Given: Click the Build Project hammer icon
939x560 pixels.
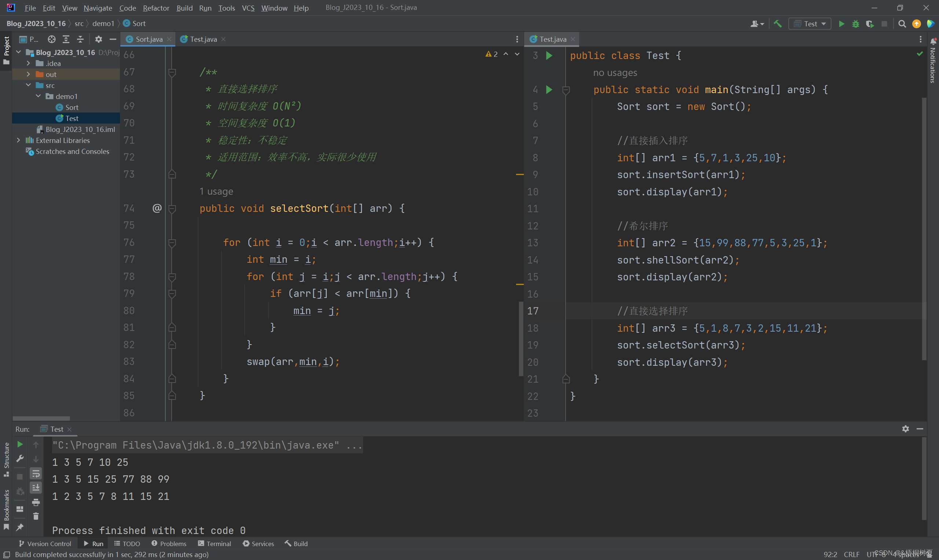Looking at the screenshot, I should pyautogui.click(x=777, y=24).
